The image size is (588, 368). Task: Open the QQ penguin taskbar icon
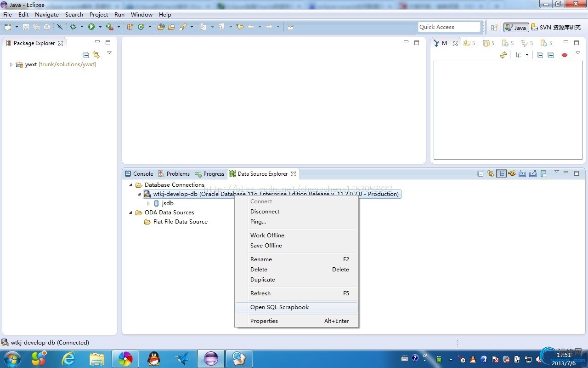coord(154,359)
